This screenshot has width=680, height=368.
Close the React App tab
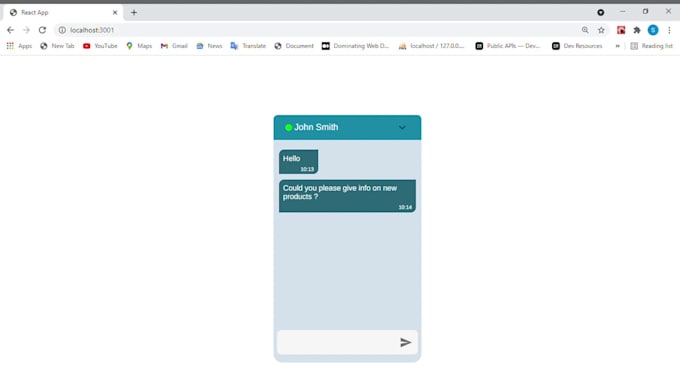[115, 13]
